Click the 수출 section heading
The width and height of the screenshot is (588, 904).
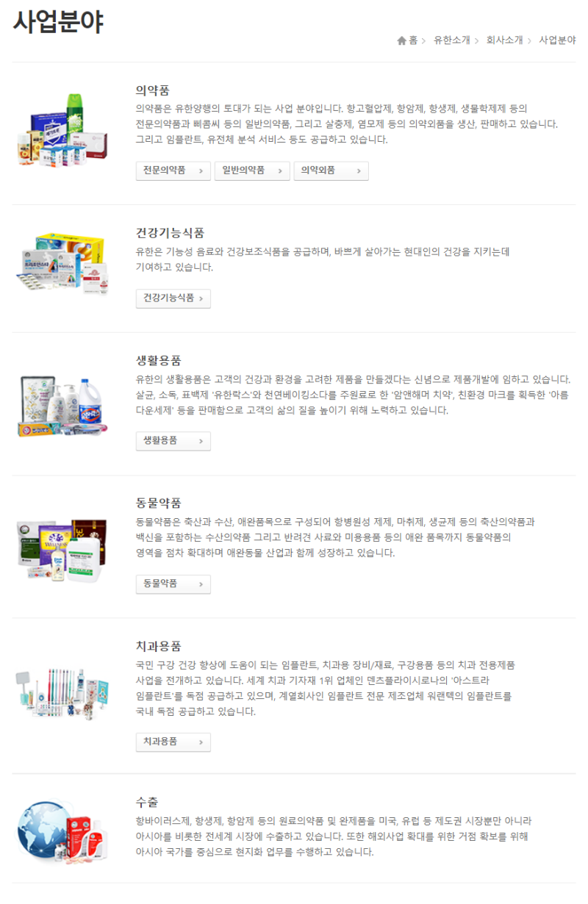pos(147,801)
